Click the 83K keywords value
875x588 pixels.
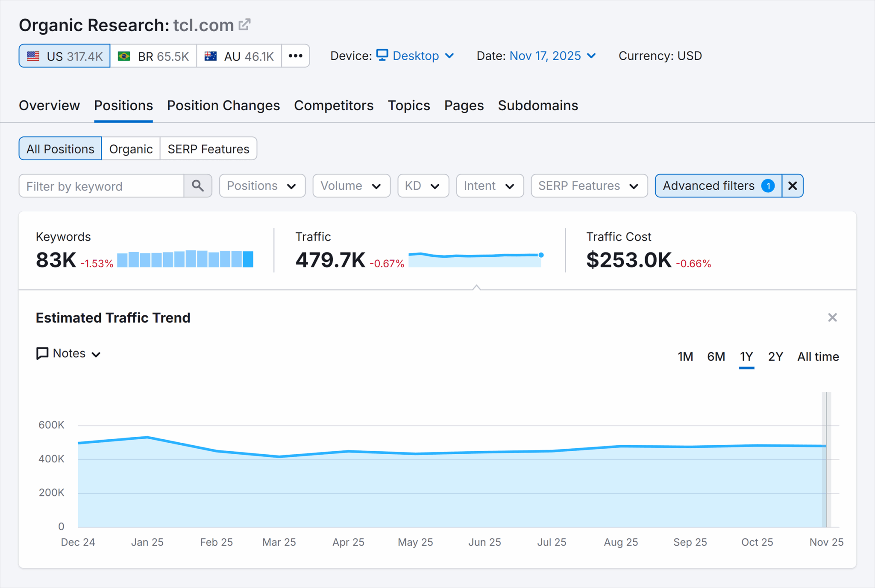click(x=56, y=260)
